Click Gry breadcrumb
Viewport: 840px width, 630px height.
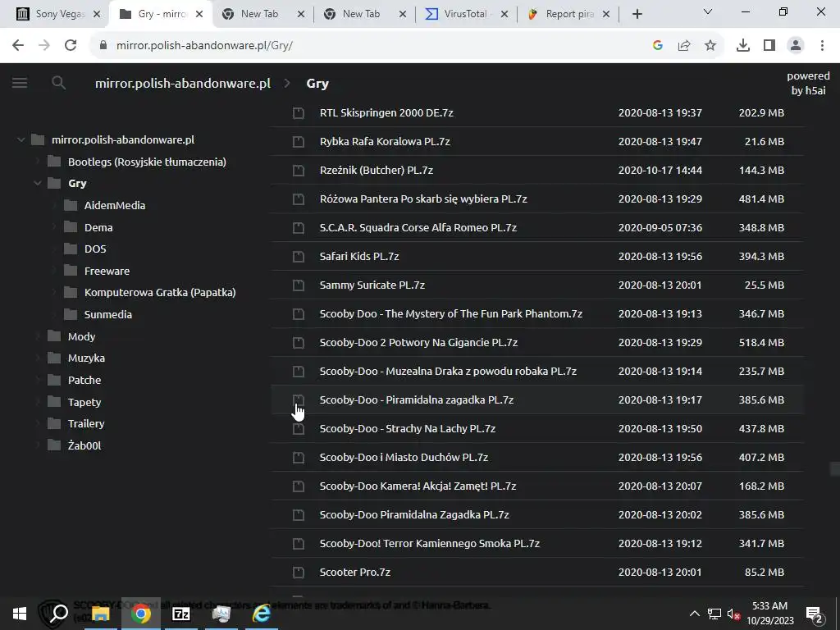point(317,84)
